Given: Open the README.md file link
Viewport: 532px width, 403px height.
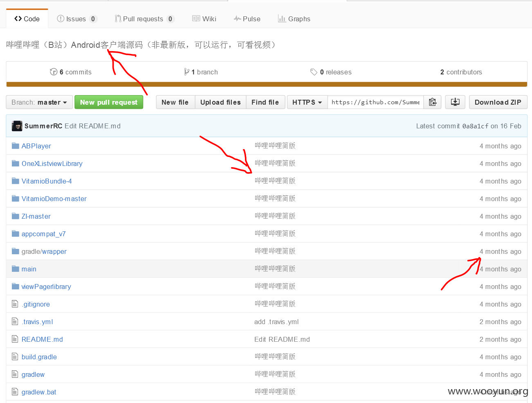Looking at the screenshot, I should point(42,339).
